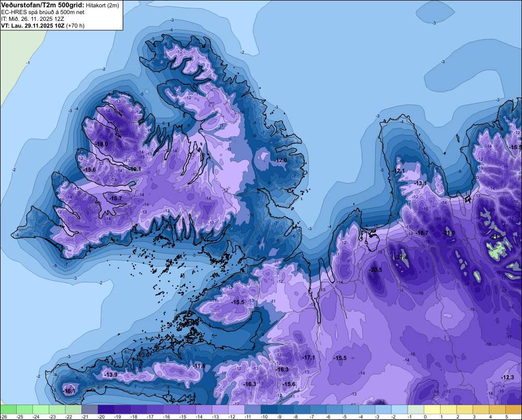Screen dimensions: 522x420
Task: Click the legend scale number -7
Action: click(312, 417)
